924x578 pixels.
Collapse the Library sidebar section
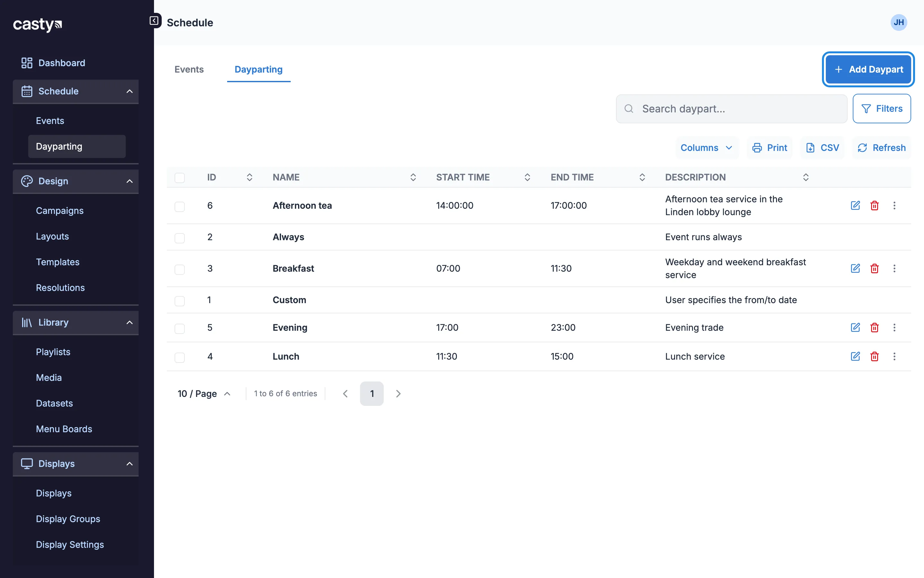[x=76, y=323]
